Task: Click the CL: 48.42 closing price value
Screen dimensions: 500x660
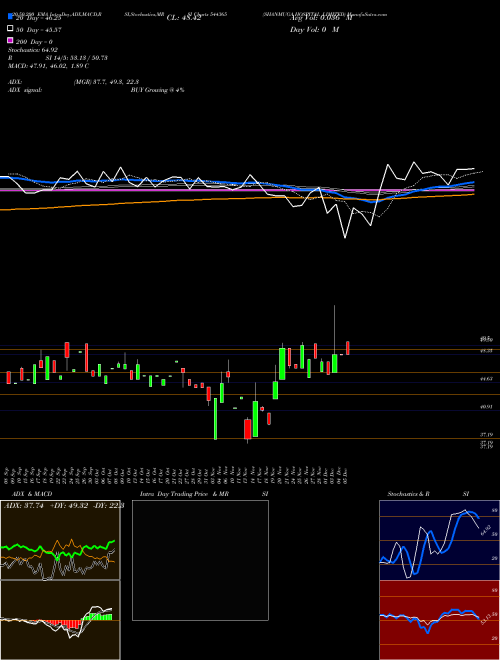Action: (x=184, y=18)
